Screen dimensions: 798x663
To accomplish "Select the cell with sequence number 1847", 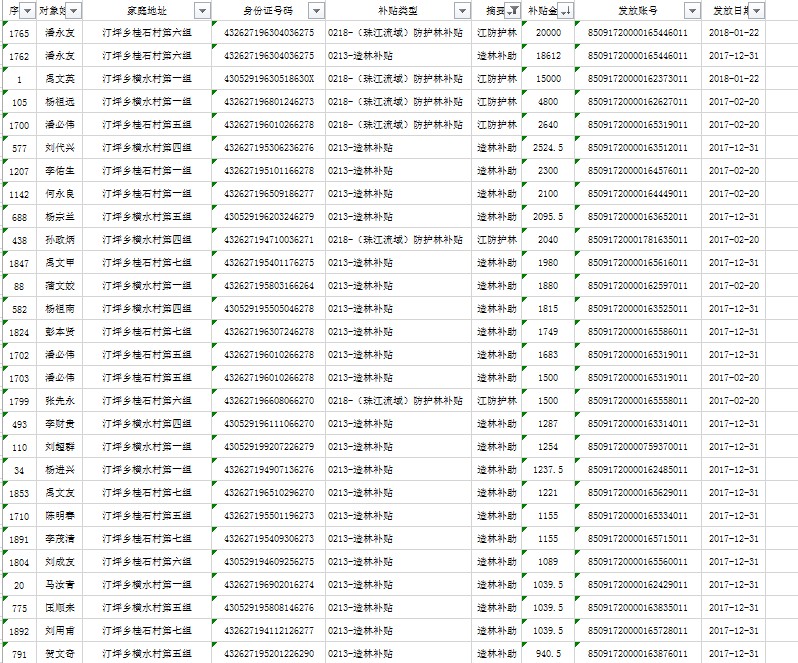I will 19,263.
